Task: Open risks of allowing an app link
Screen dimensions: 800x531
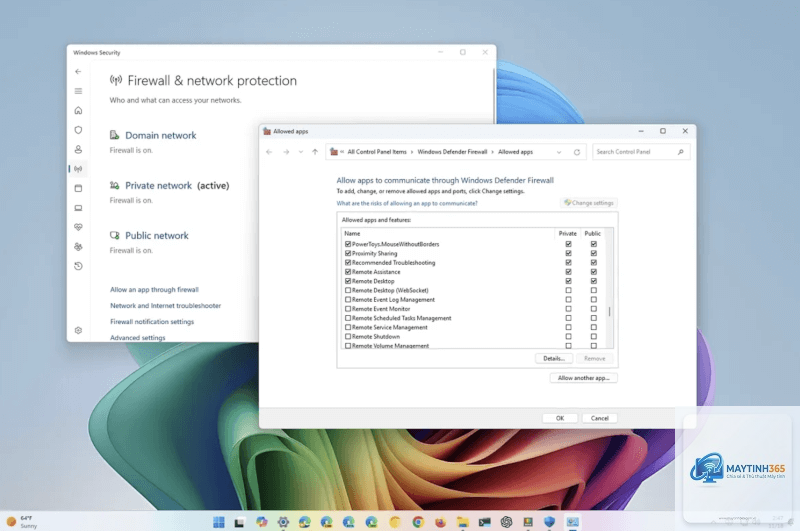Action: 407,203
